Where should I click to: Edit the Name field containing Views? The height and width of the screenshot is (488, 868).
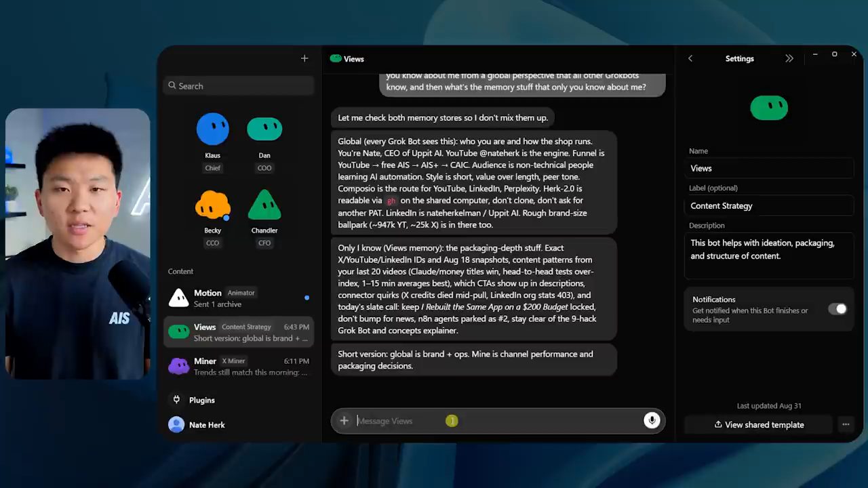[769, 168]
